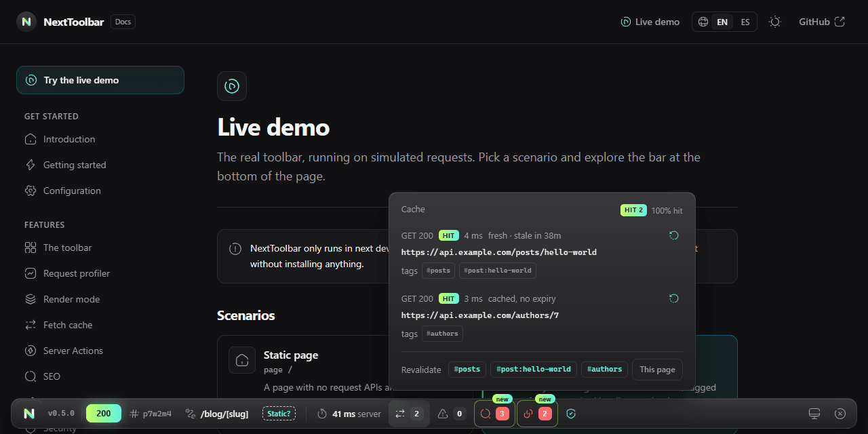Click the v0.5.0 version label
The height and width of the screenshot is (434, 868).
61,414
